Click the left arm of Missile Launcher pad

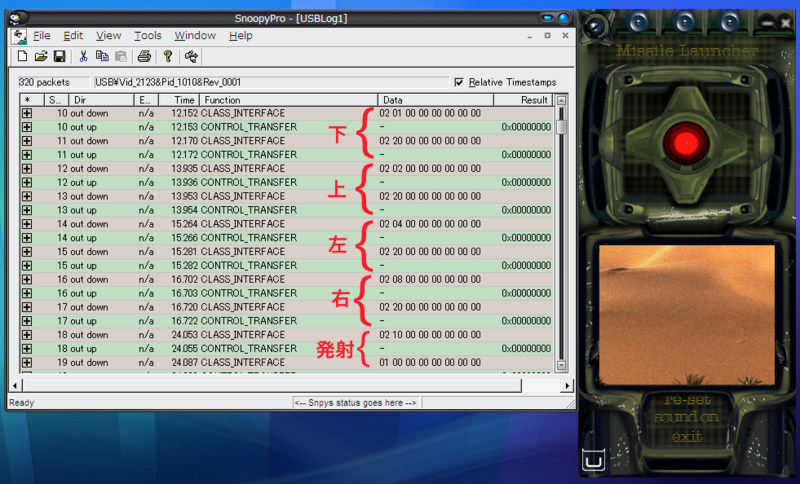point(644,143)
